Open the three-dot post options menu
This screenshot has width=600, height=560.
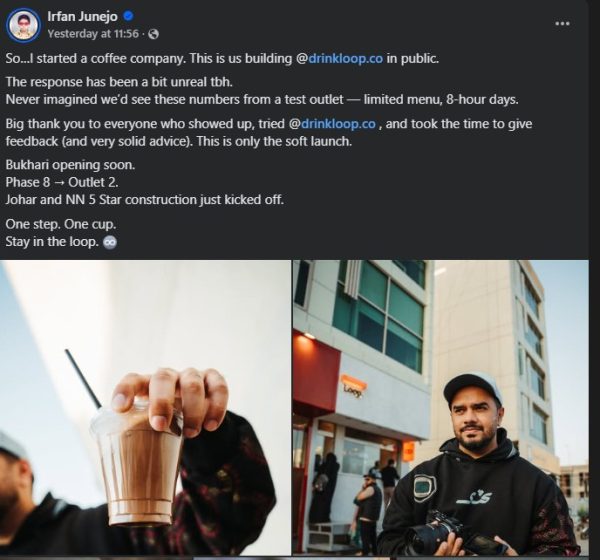[562, 24]
